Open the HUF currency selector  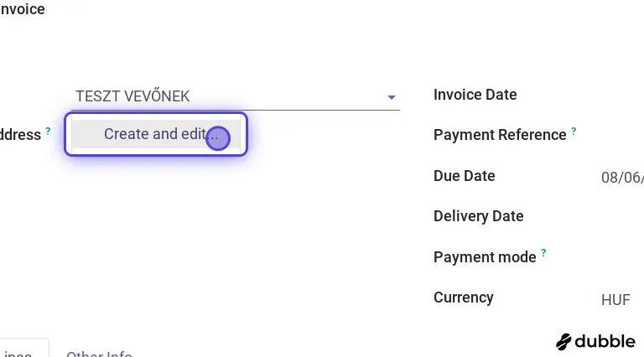[x=615, y=300]
